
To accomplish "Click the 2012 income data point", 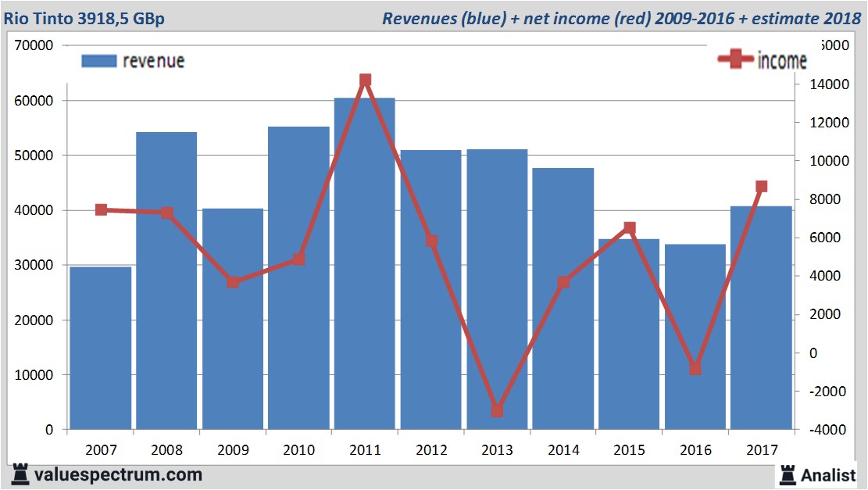I will point(431,241).
